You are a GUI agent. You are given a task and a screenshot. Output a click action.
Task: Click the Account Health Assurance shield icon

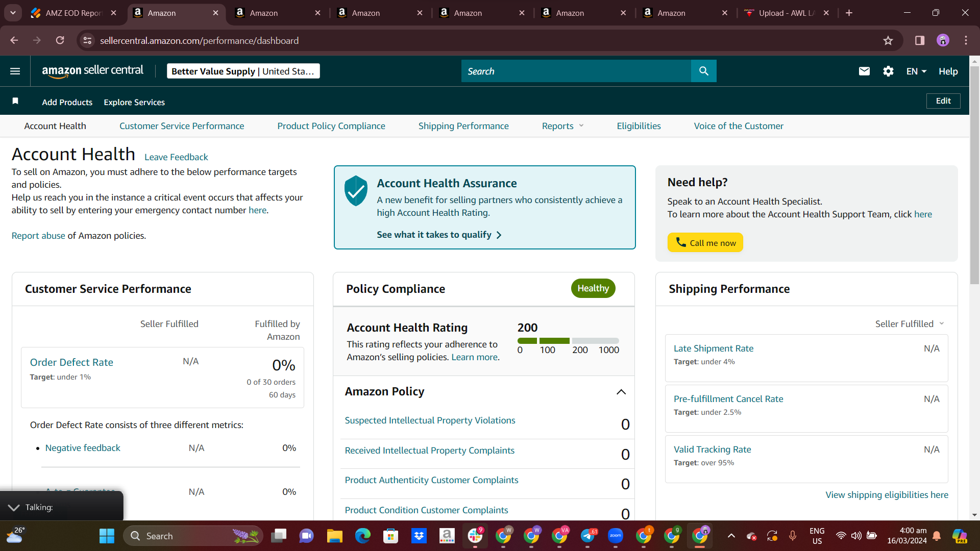click(x=356, y=191)
